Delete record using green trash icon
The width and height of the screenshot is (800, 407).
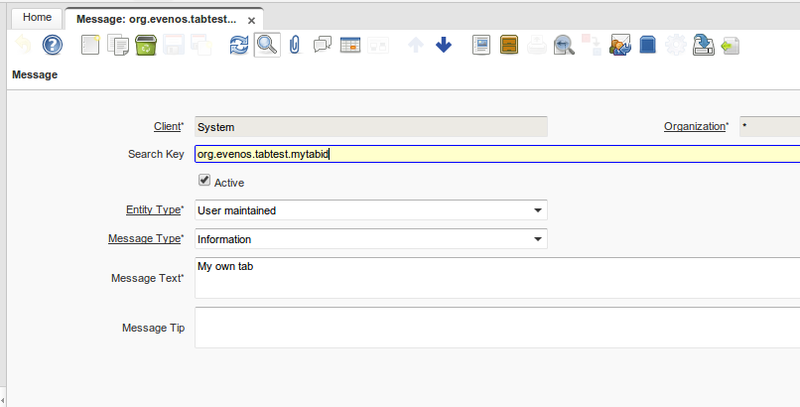pos(145,45)
